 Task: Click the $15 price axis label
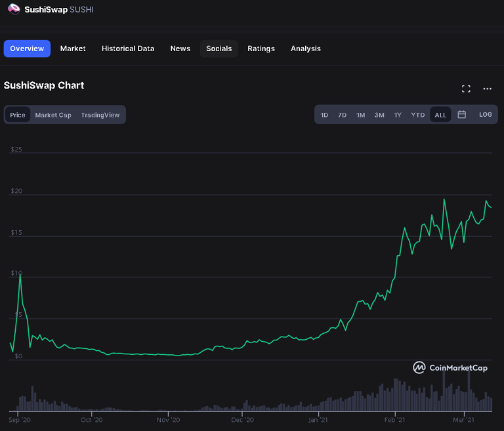pyautogui.click(x=16, y=232)
